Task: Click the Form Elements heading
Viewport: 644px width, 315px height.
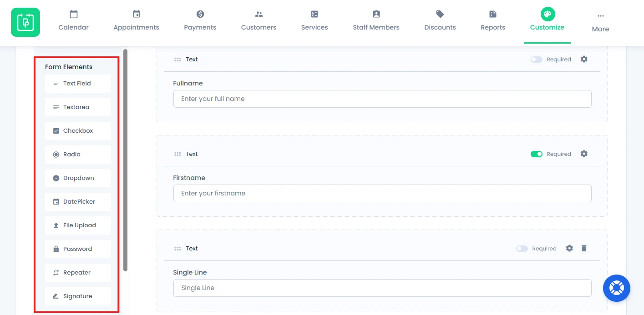Action: pyautogui.click(x=69, y=67)
